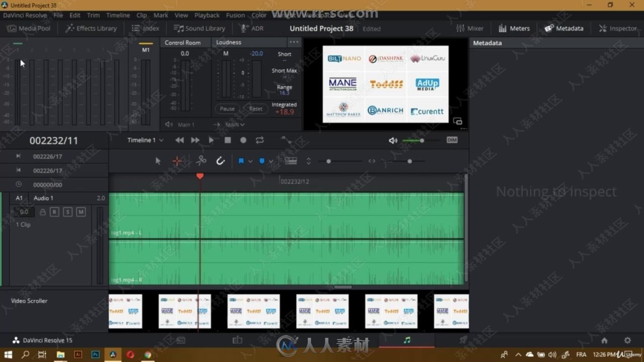Click the timeline playhead marker
644x362 pixels.
[x=200, y=176]
